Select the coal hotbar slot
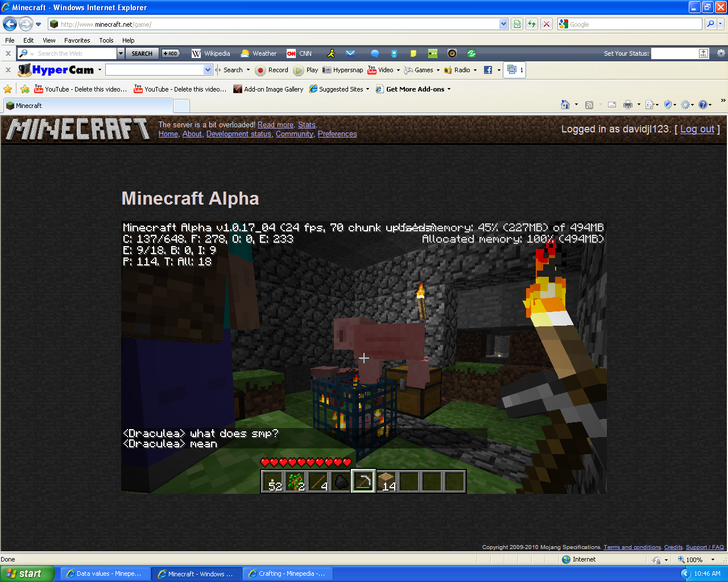 (341, 481)
